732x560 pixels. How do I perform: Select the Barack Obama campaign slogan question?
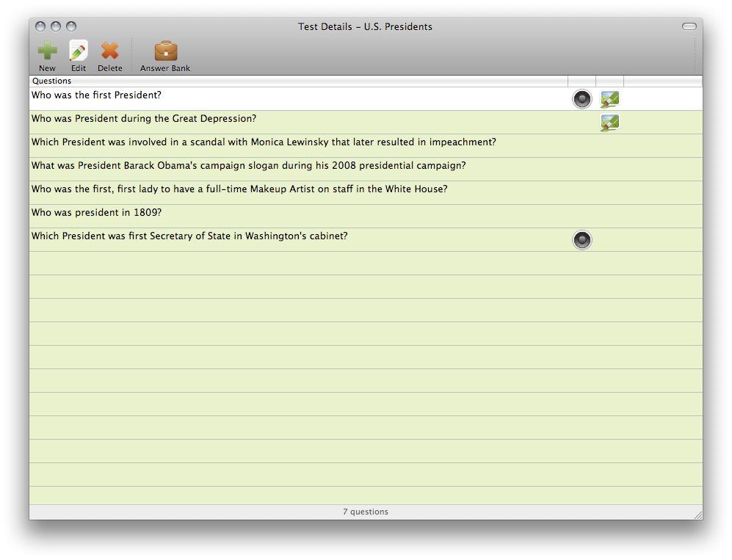pos(366,170)
